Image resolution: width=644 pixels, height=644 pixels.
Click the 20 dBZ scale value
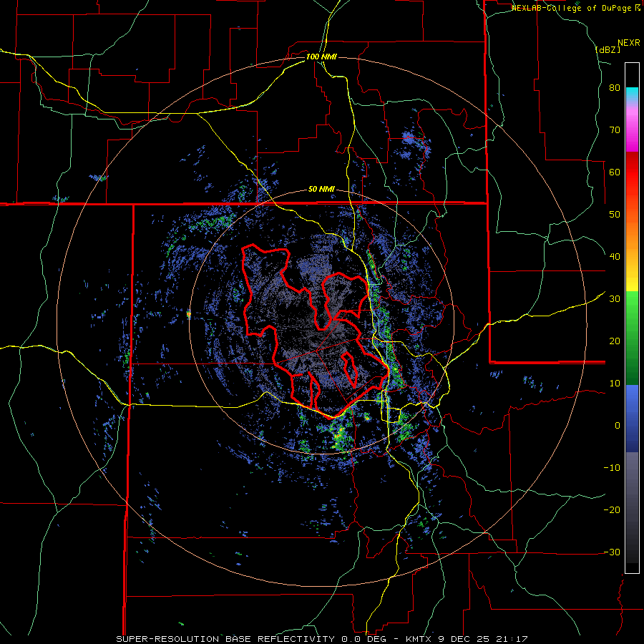tap(615, 341)
